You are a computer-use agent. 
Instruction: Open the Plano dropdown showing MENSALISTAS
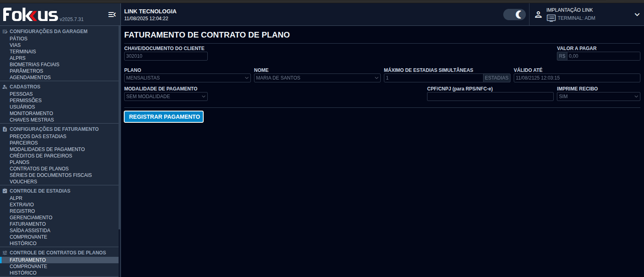(187, 78)
